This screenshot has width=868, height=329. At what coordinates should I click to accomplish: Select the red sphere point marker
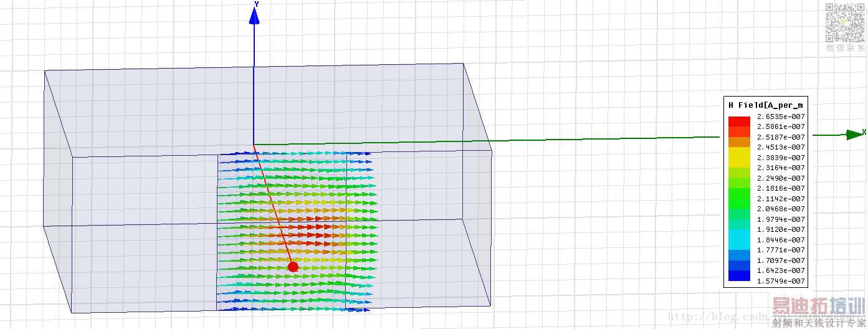coord(293,267)
